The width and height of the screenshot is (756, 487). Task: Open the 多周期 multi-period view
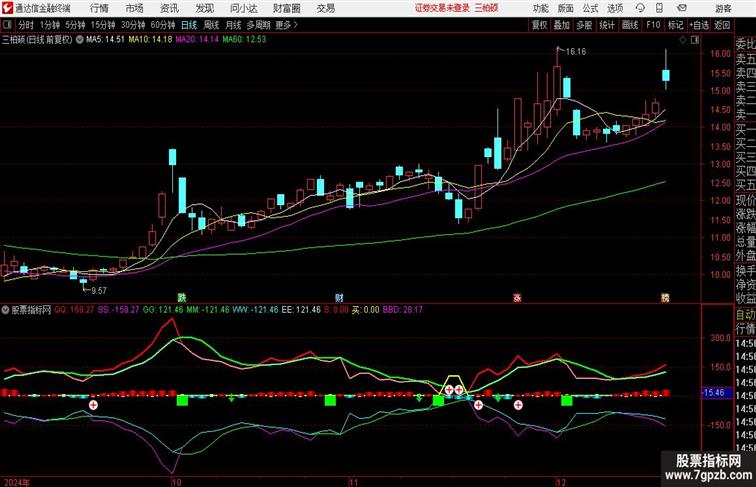point(259,25)
